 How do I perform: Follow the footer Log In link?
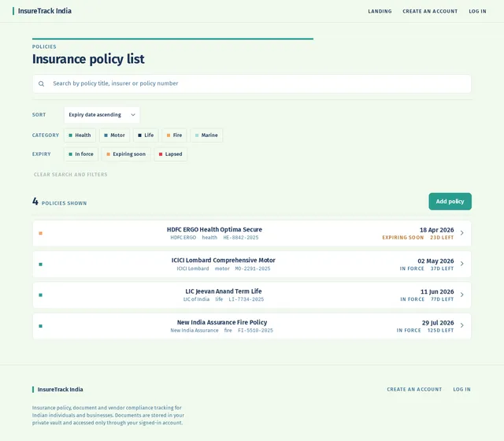(462, 389)
